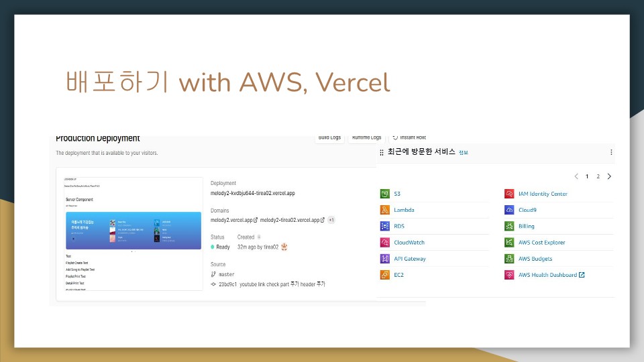
Task: Open the Build Logs button
Action: pos(329,138)
